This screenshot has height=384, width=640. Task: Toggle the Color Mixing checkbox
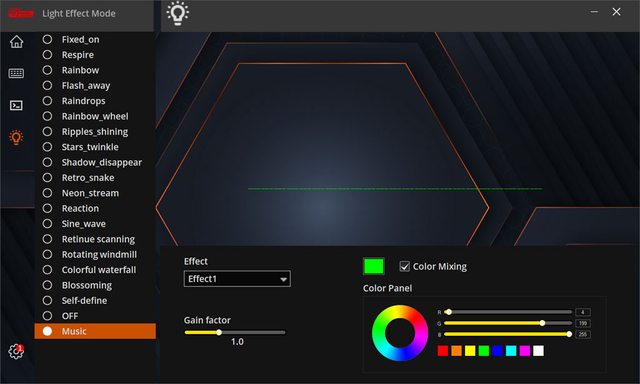[404, 266]
